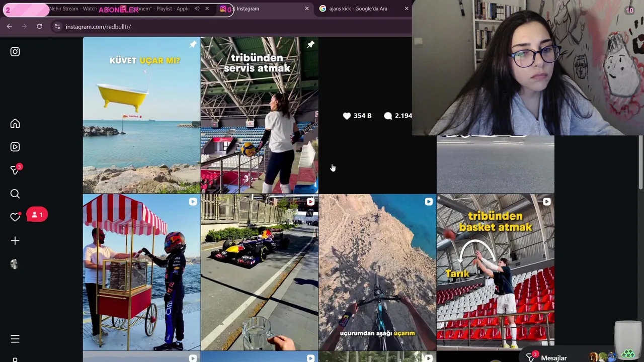This screenshot has width=644, height=362.
Task: Click the browser forward arrow
Action: (x=24, y=27)
